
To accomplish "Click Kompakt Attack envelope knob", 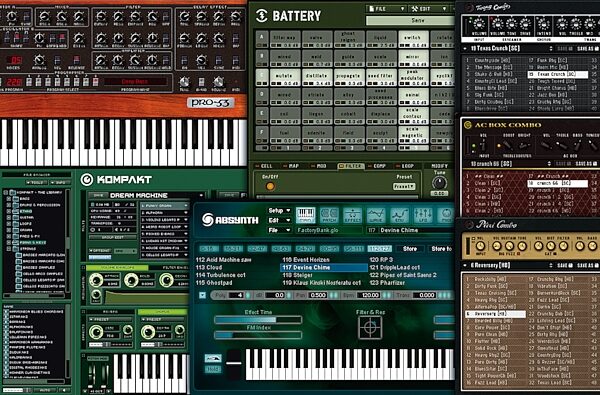I will click(96, 280).
